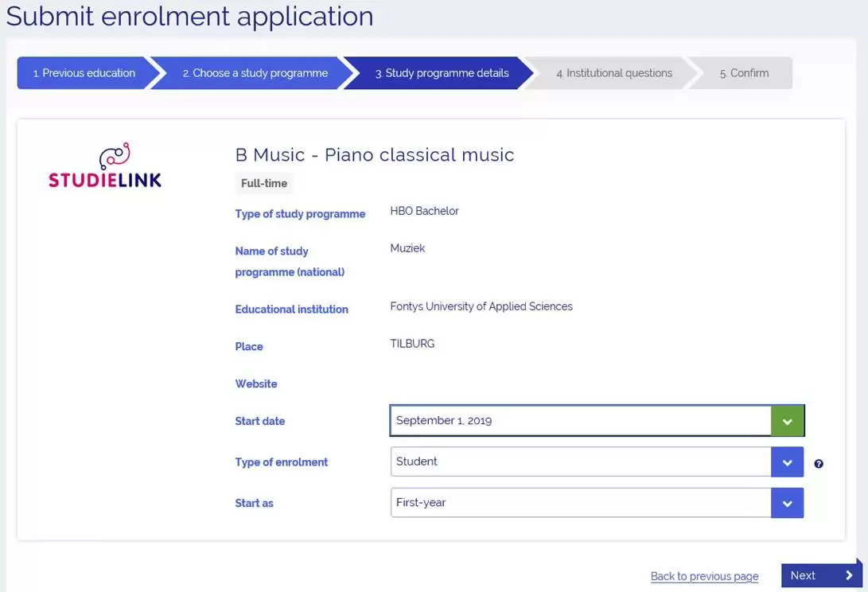Go to step 2 Choose a study programme
Viewport: 868px width, 592px height.
click(255, 73)
